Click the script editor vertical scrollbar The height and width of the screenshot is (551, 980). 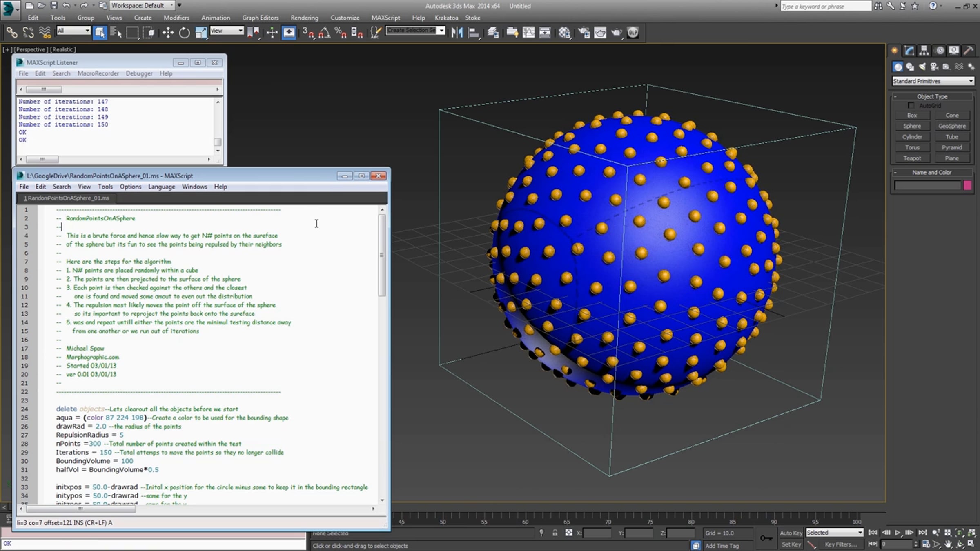point(382,255)
